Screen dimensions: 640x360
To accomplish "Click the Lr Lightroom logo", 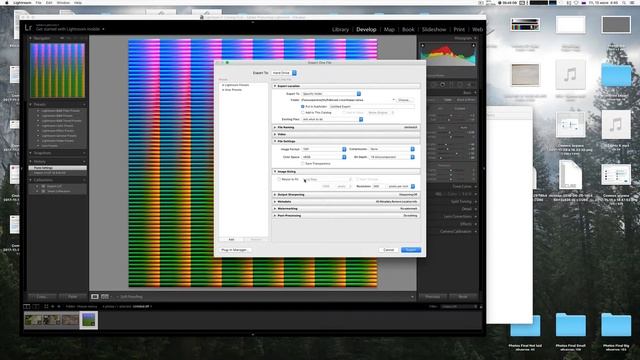I will pos(28,28).
